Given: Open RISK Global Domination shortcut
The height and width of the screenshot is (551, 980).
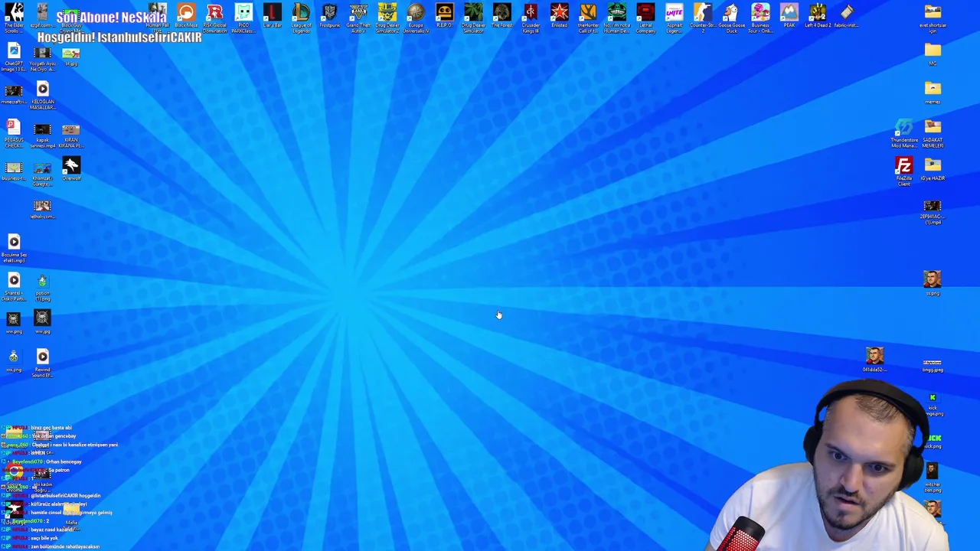Looking at the screenshot, I should [x=214, y=18].
